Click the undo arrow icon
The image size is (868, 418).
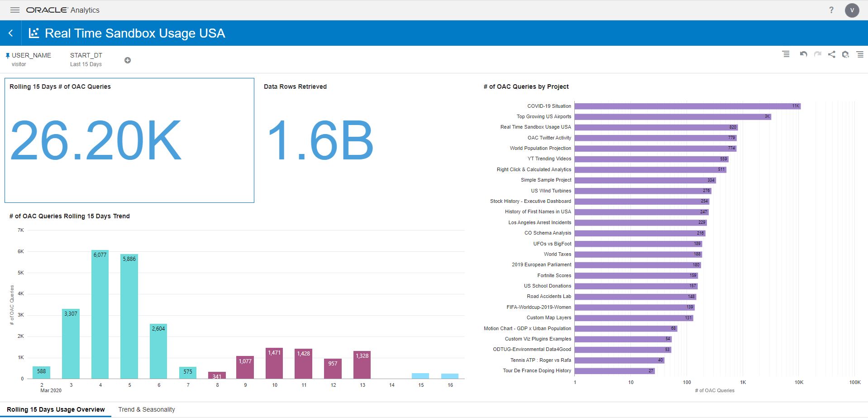pos(803,54)
